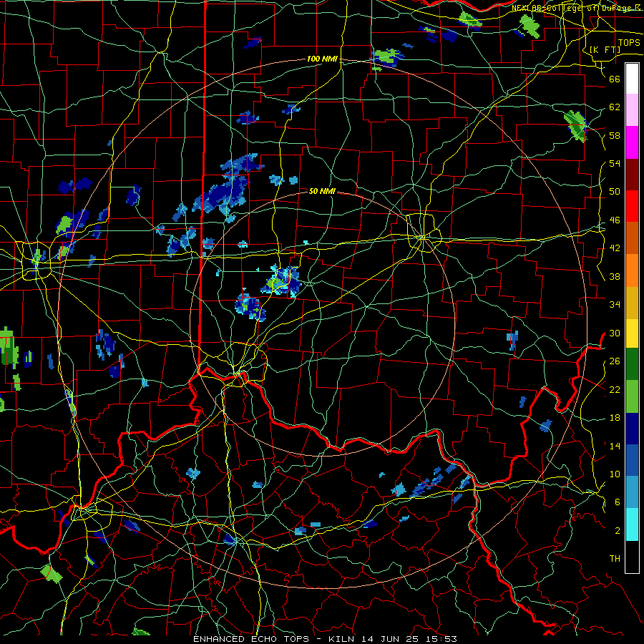644x644 pixels.
Task: Pick the cyan band near legend bottom
Action: pyautogui.click(x=632, y=525)
